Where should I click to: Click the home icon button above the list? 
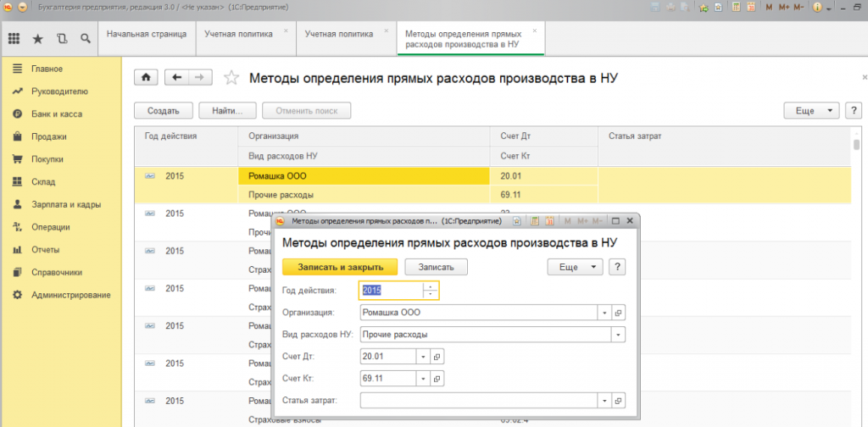(146, 77)
